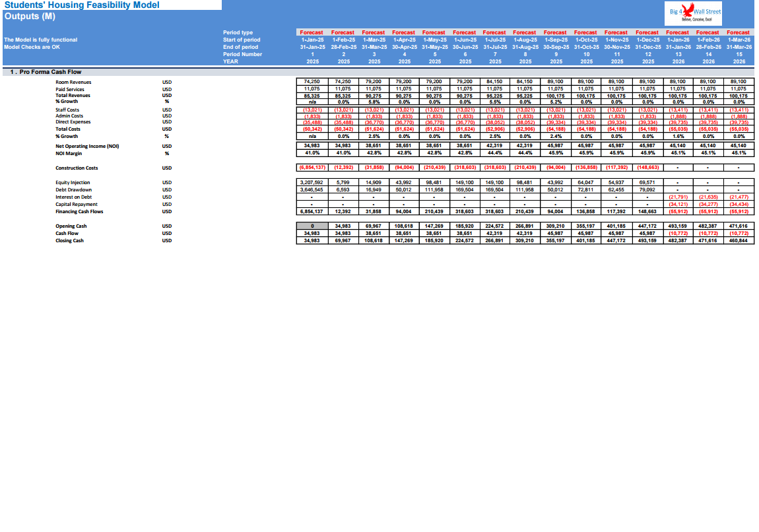Click the grey Opening Cash cell showing 0

point(312,226)
